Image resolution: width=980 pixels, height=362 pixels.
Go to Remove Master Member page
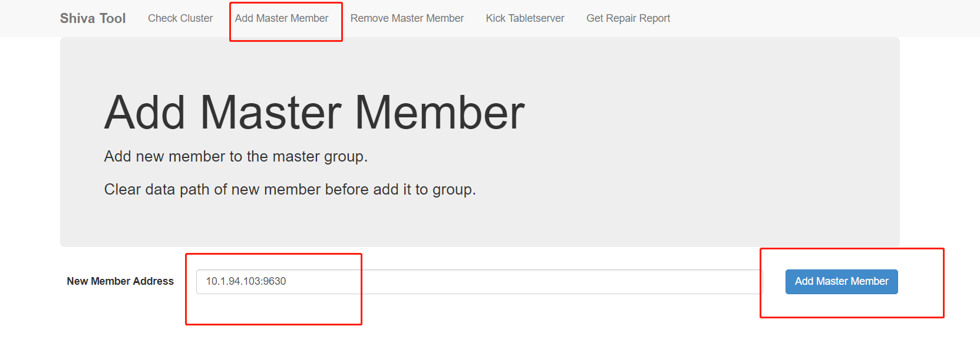coord(407,18)
